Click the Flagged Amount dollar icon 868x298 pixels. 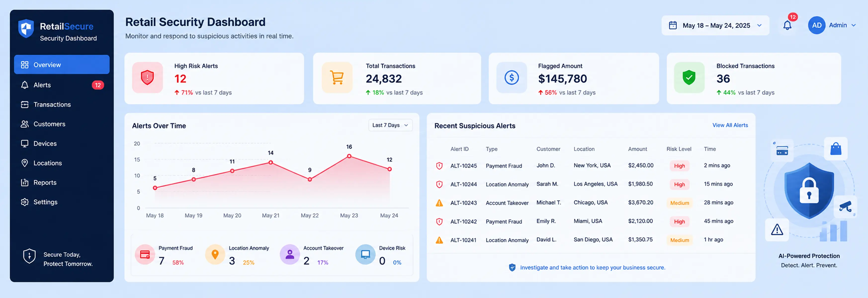pyautogui.click(x=512, y=77)
